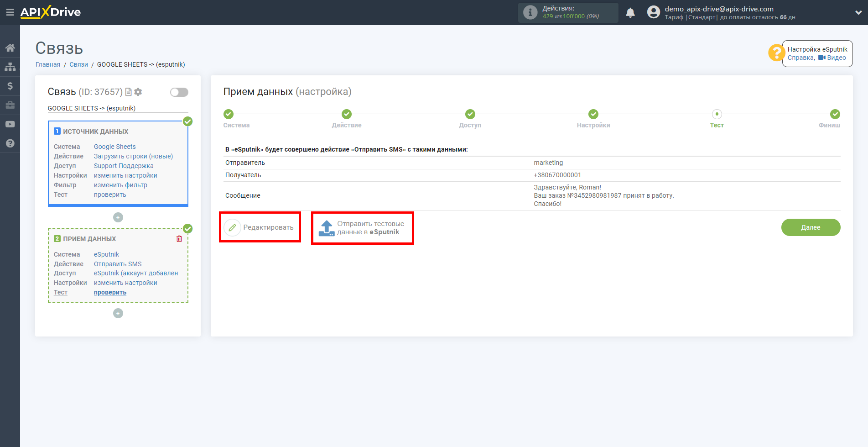Click Загрузить строки (новые) link

tap(133, 156)
